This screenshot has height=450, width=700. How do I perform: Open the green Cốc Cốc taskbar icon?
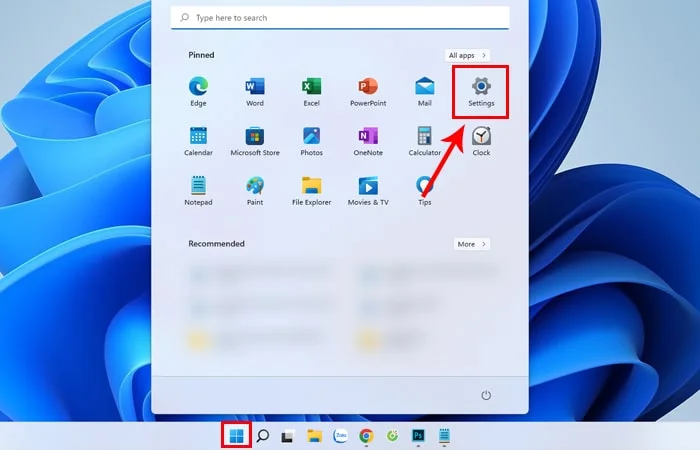click(x=392, y=435)
